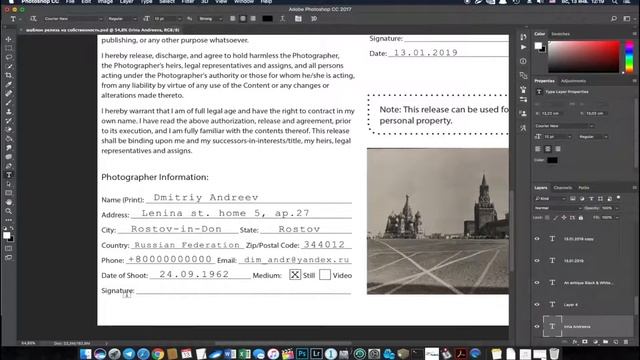This screenshot has height=360, width=640.
Task: Select the Move tool in the toolbar
Action: tap(9, 39)
